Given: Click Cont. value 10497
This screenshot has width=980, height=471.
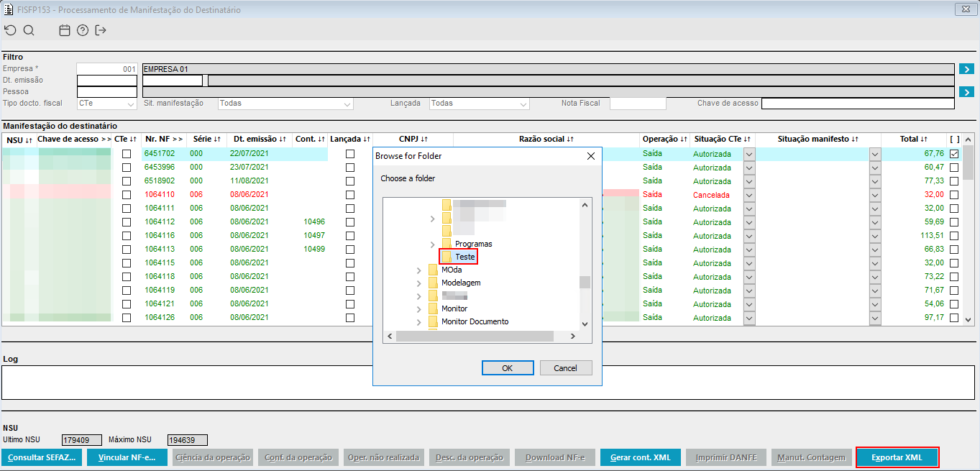Looking at the screenshot, I should pyautogui.click(x=314, y=235).
